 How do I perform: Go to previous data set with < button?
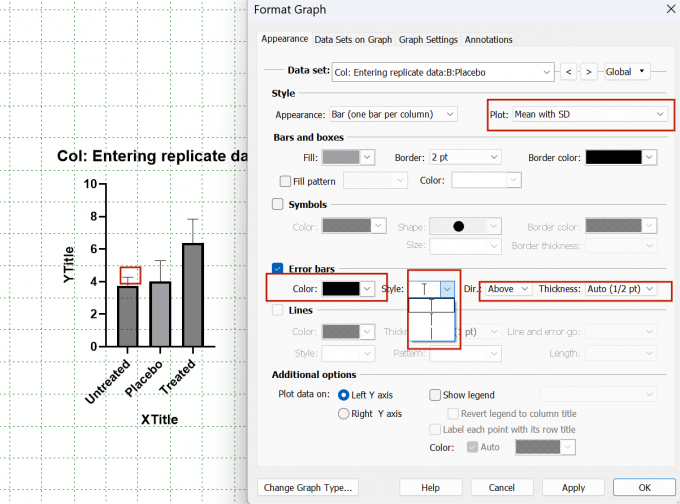(568, 72)
